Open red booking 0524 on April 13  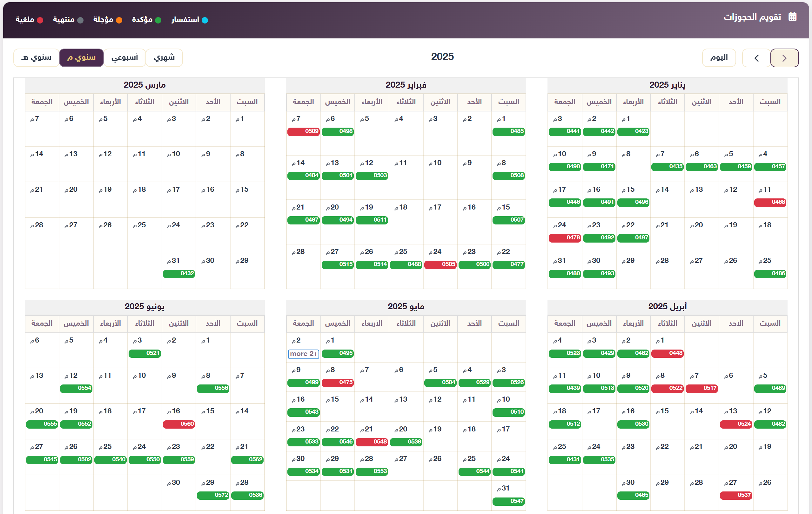(736, 424)
